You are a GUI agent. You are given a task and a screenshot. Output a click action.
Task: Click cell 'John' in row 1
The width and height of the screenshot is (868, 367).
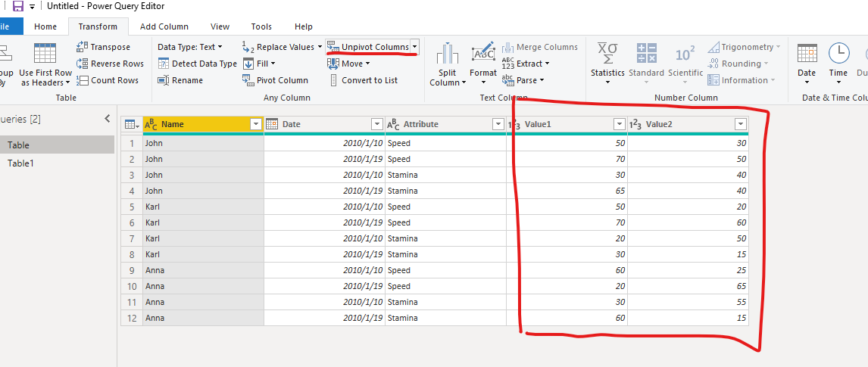203,143
